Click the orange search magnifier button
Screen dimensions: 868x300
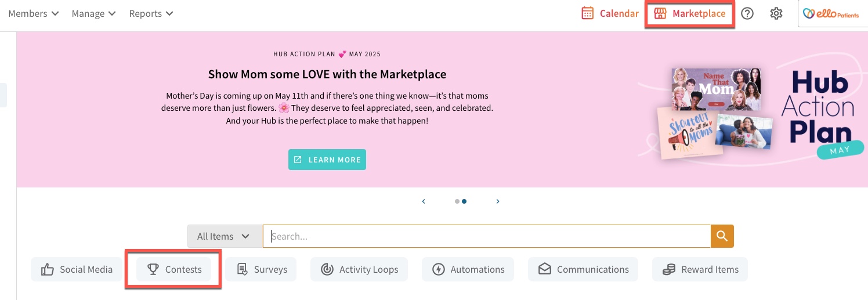point(722,236)
